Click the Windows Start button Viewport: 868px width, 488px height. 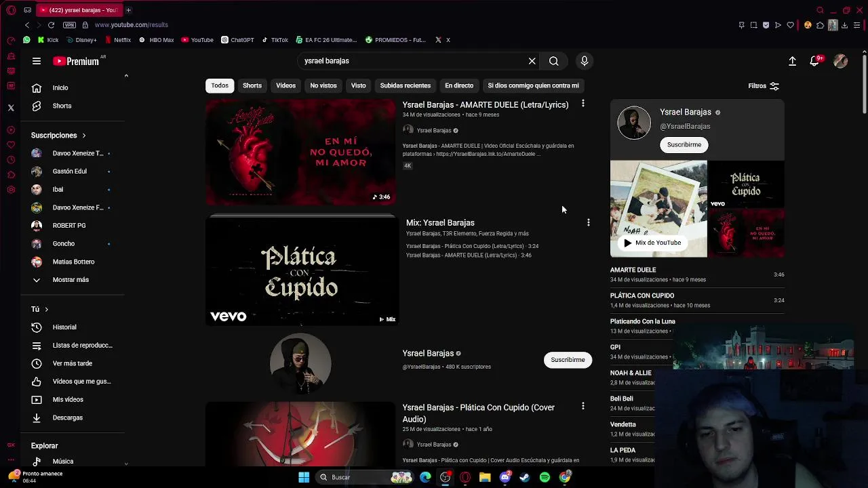tap(304, 477)
